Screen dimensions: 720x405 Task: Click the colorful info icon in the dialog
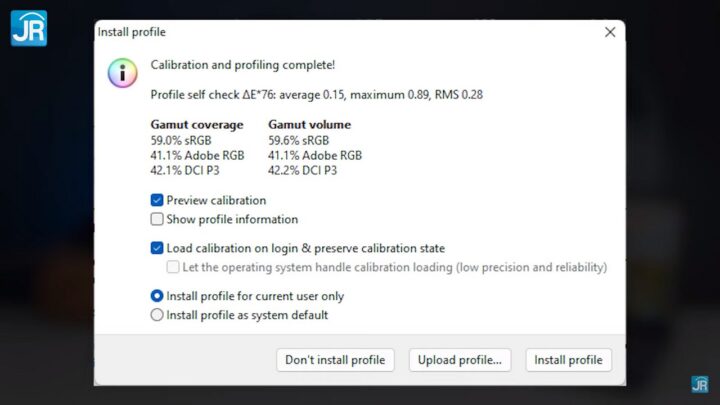tap(122, 72)
